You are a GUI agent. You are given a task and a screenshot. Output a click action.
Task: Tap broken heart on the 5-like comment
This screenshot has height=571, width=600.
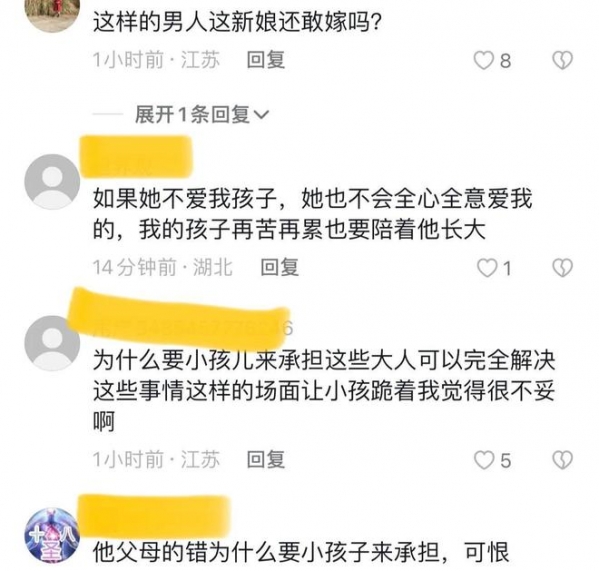coord(562,460)
